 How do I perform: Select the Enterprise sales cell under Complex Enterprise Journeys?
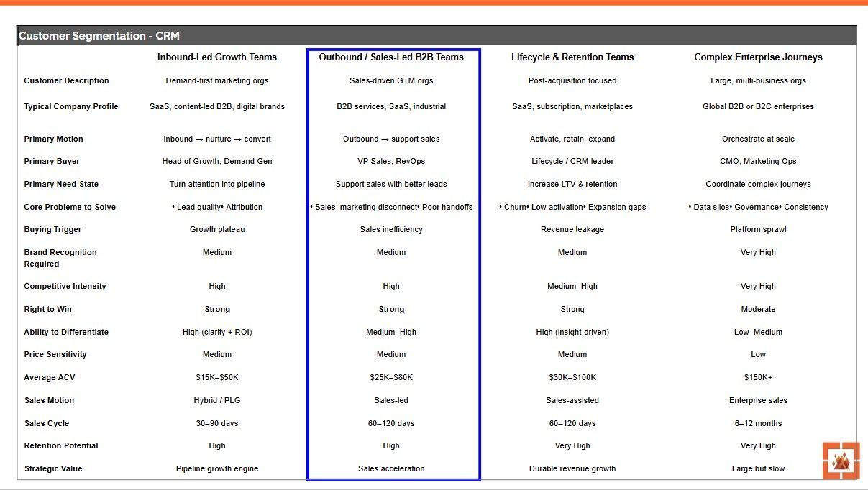(758, 400)
